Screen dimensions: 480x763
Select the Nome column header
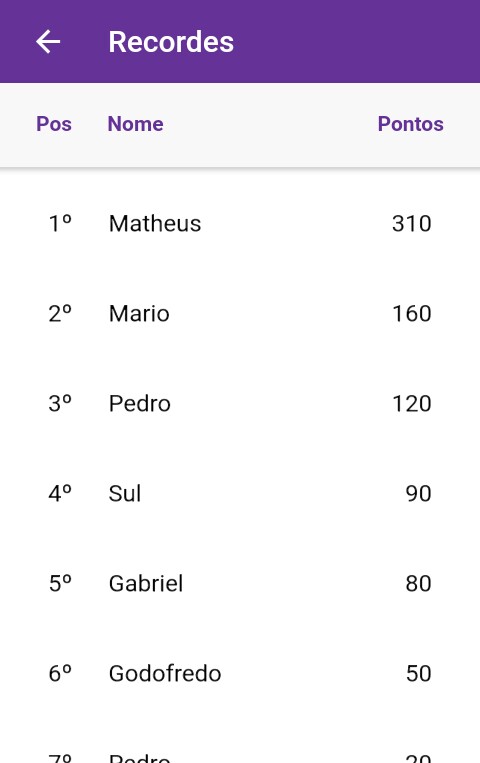tap(135, 124)
